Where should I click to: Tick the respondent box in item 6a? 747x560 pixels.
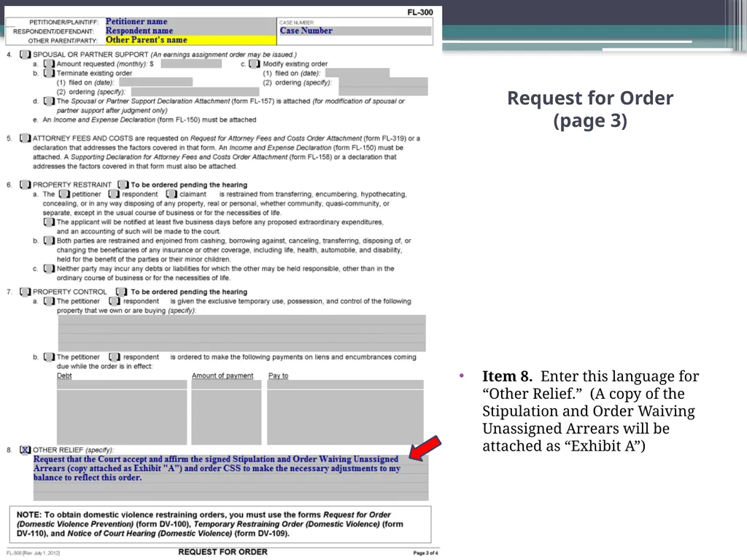click(114, 194)
